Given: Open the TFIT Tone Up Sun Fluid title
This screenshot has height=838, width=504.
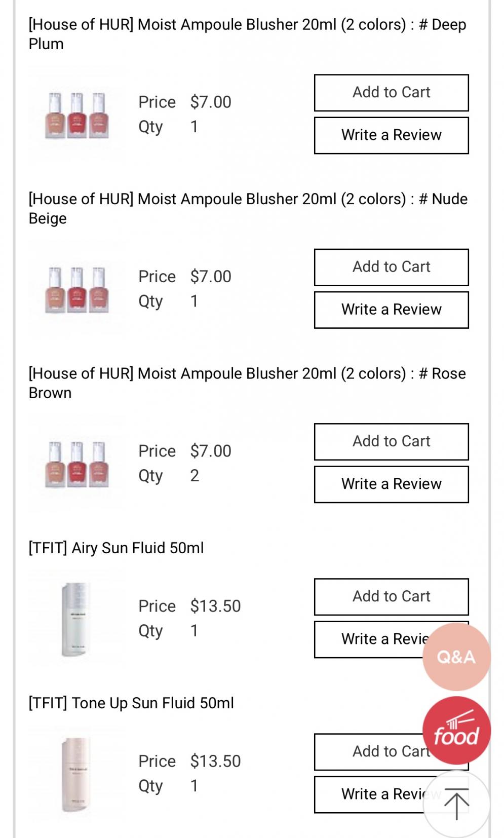Looking at the screenshot, I should [132, 703].
